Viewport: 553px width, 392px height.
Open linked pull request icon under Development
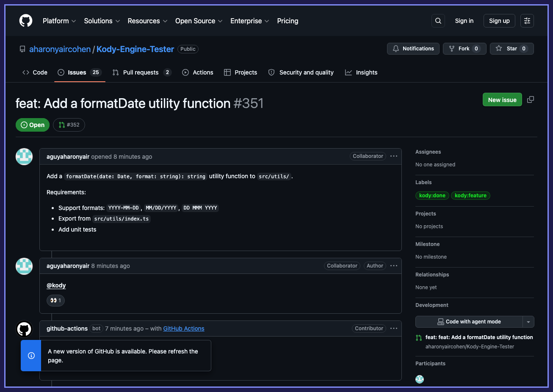pyautogui.click(x=419, y=337)
